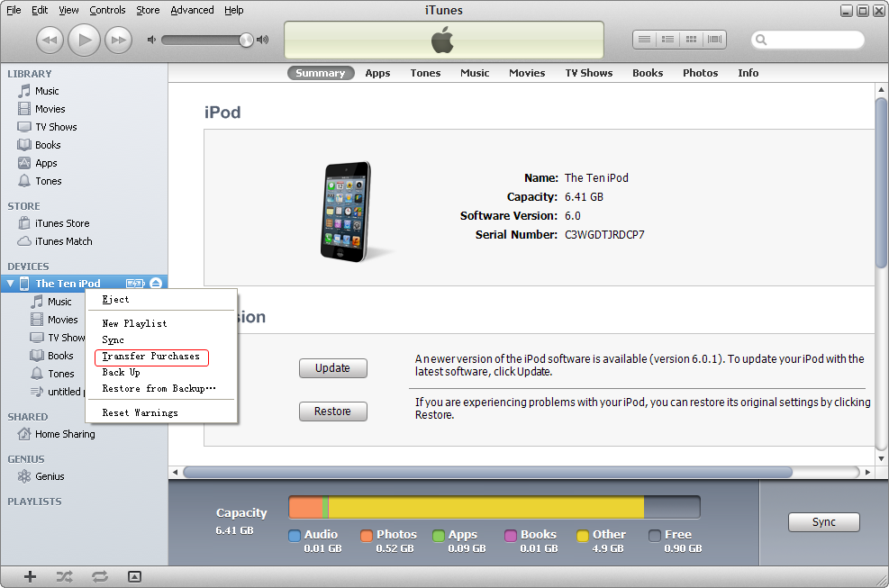Switch to grid view mode
This screenshot has width=889, height=588.
coord(691,40)
